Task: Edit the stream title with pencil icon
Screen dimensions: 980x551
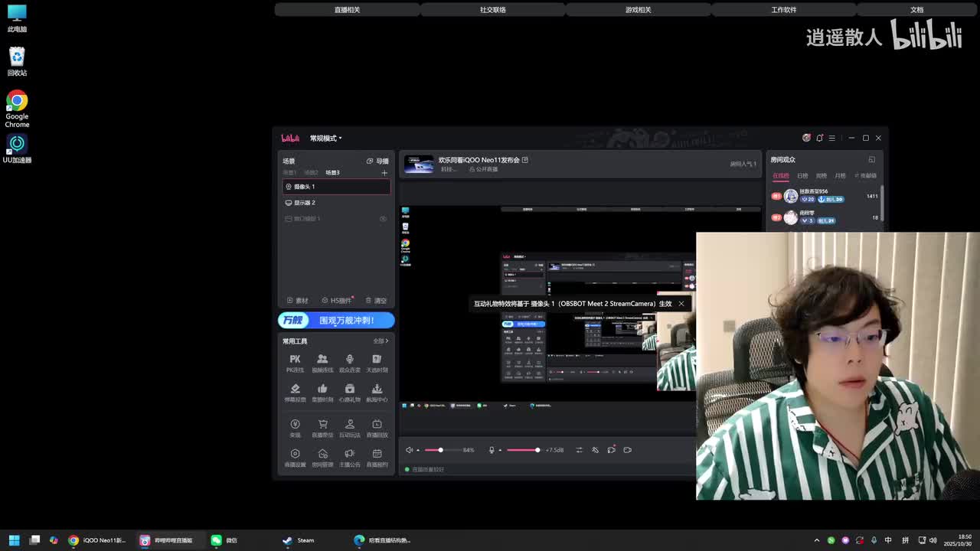Action: coord(524,160)
